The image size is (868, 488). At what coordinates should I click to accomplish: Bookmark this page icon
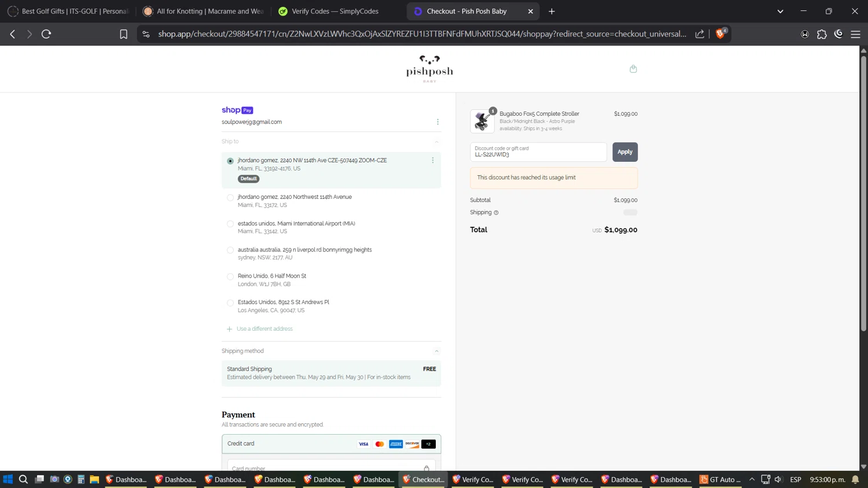[x=123, y=34]
